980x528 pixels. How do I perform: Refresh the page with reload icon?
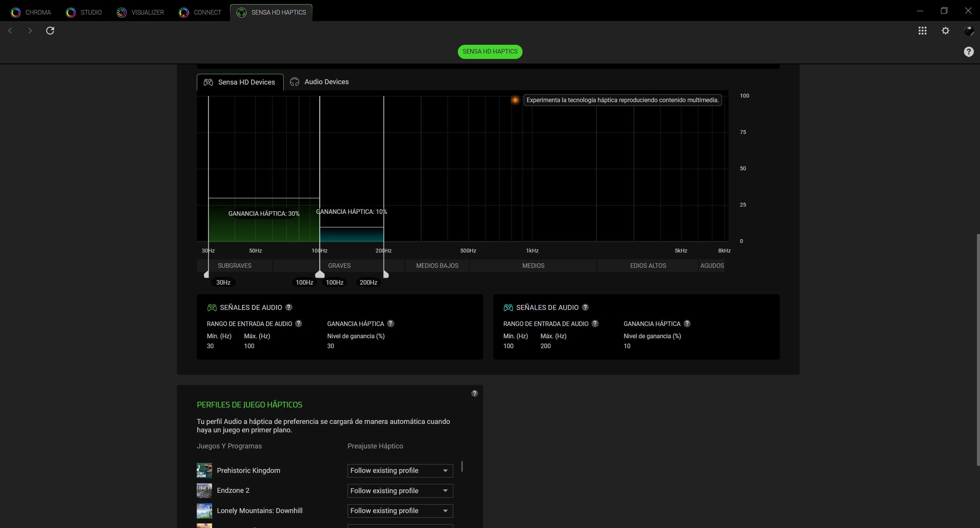coord(50,31)
